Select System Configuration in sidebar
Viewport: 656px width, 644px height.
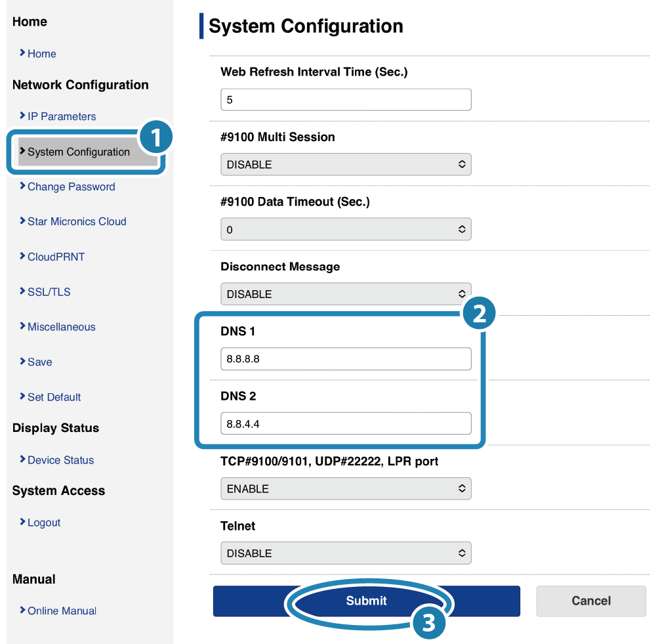click(78, 152)
